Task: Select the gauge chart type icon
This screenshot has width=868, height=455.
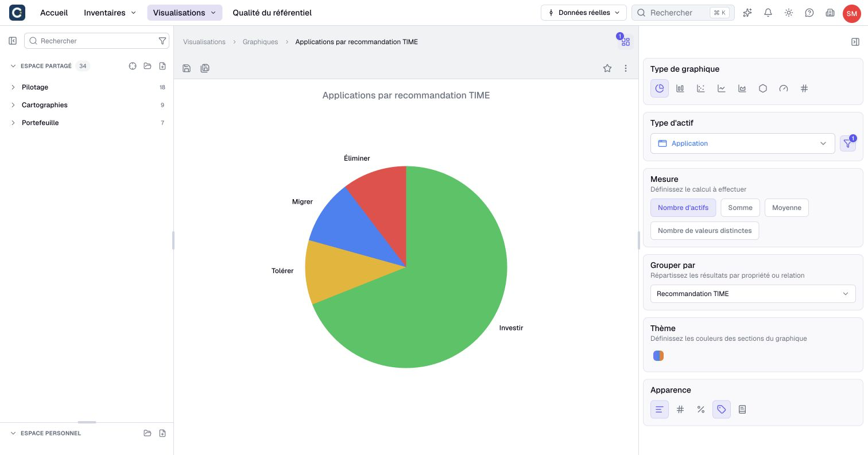Action: point(784,88)
